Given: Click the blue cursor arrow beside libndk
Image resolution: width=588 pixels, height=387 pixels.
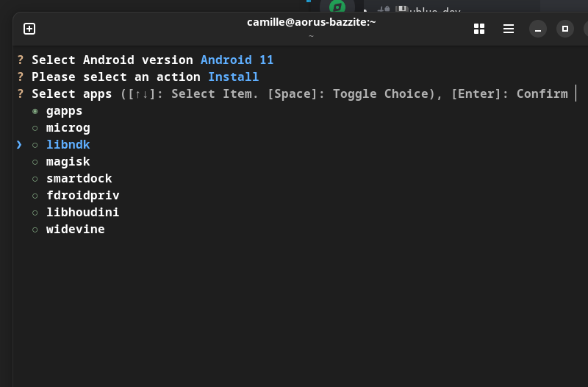Looking at the screenshot, I should [19, 145].
